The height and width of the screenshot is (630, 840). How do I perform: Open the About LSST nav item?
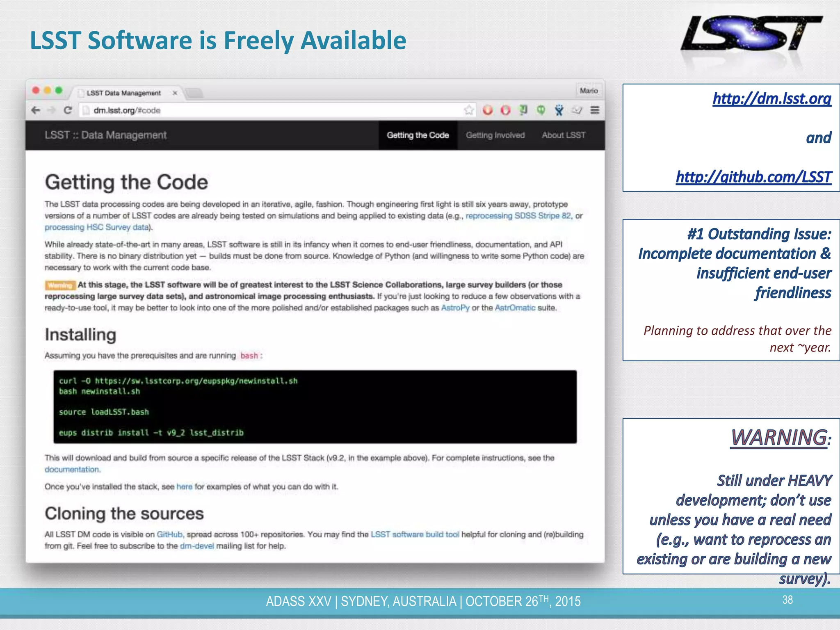563,135
